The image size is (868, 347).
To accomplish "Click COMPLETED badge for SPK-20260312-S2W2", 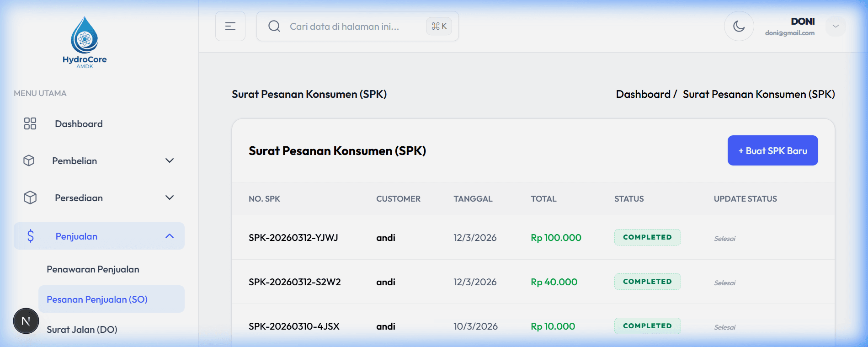I will 647,282.
